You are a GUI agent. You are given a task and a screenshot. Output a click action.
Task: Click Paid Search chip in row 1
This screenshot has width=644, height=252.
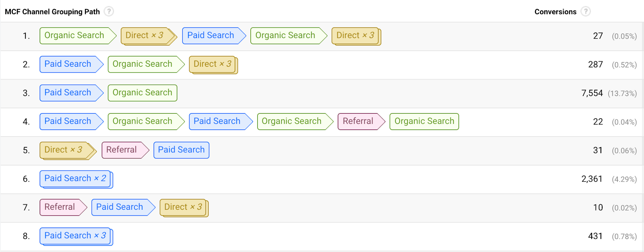point(211,35)
